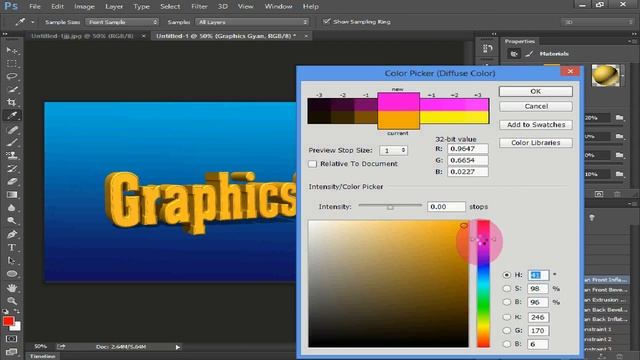Open the material picker sphere thumbnail
This screenshot has width=640, height=360.
click(x=605, y=75)
